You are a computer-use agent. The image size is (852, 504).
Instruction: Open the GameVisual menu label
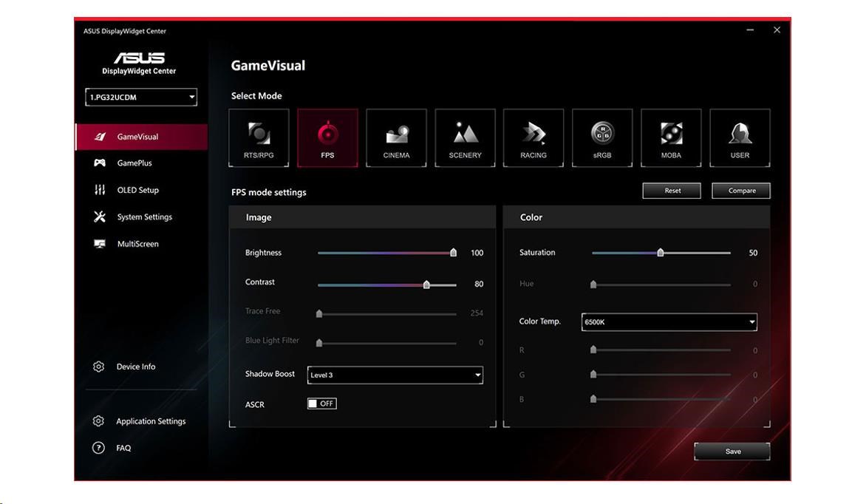click(x=137, y=137)
